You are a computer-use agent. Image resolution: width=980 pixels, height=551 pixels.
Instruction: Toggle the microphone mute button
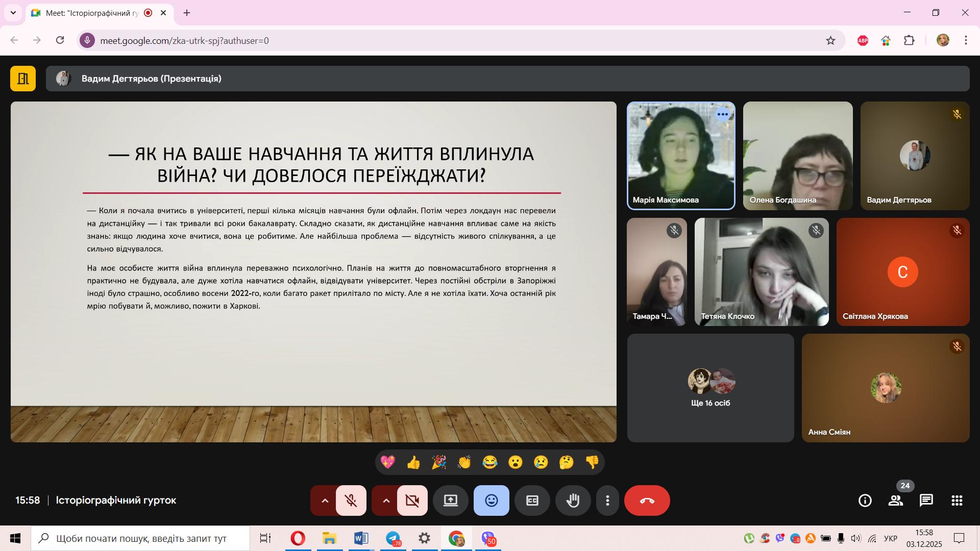point(351,500)
